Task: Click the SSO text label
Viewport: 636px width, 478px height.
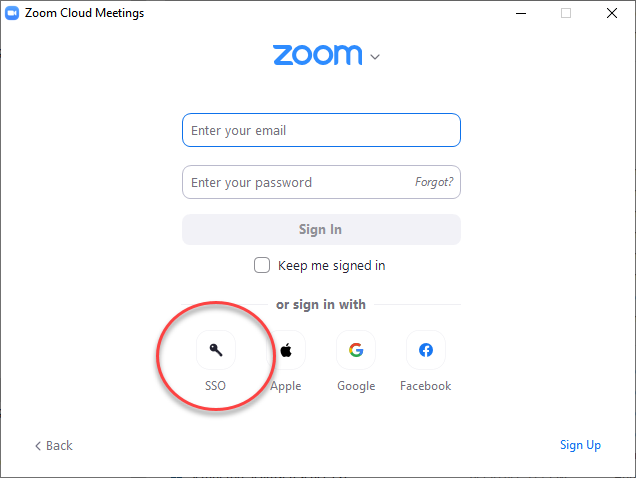Action: click(x=215, y=385)
